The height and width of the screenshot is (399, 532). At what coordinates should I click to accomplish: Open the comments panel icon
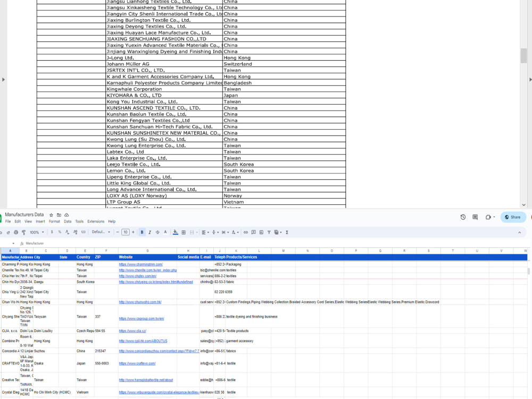[475, 217]
